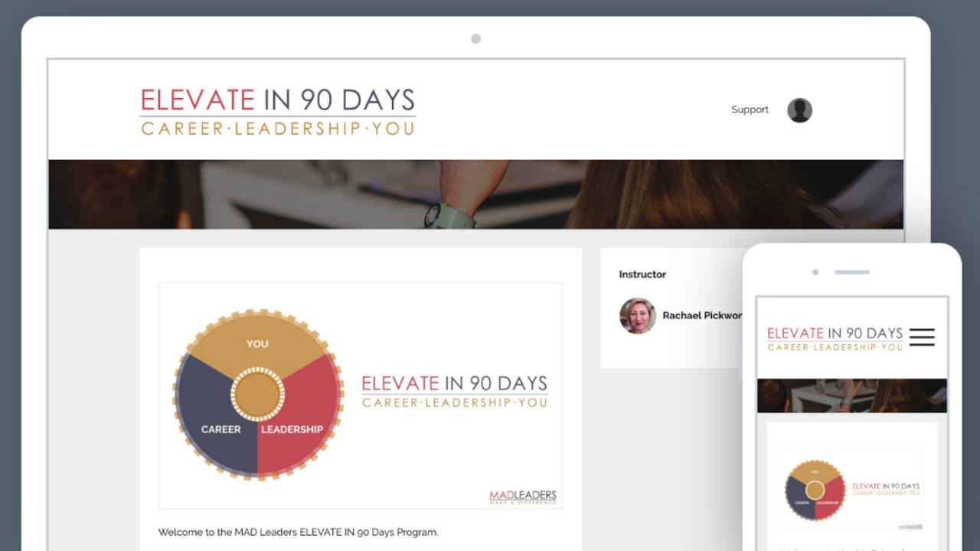Select the LEADERSHIP segment of the wheel
Image resolution: width=980 pixels, height=551 pixels.
pos(293,429)
